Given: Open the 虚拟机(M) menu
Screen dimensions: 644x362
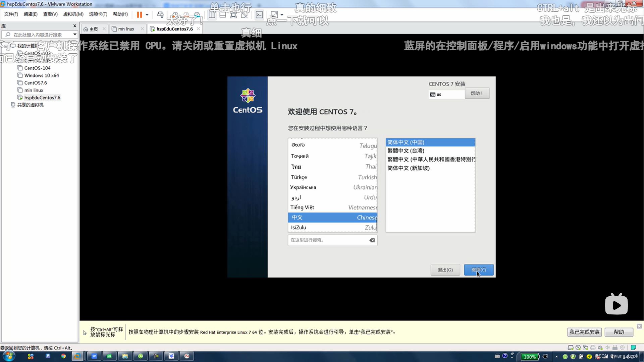Looking at the screenshot, I should 73,14.
